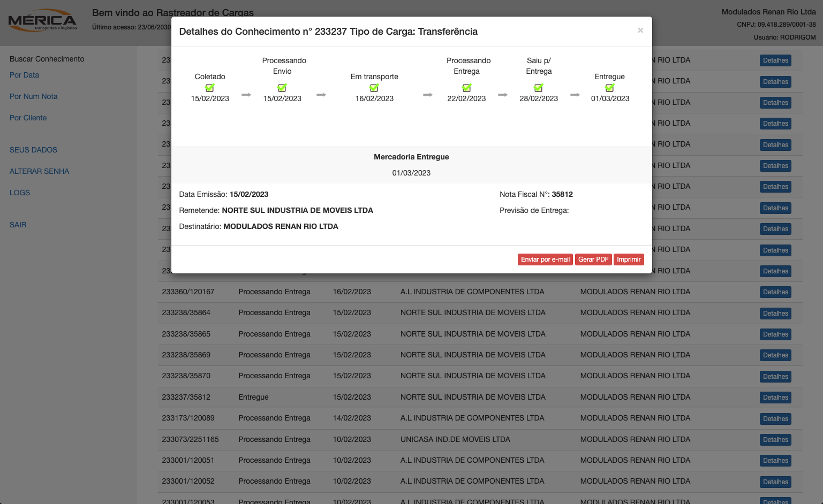Click the check icon under Em transporte
This screenshot has width=823, height=504.
click(374, 88)
